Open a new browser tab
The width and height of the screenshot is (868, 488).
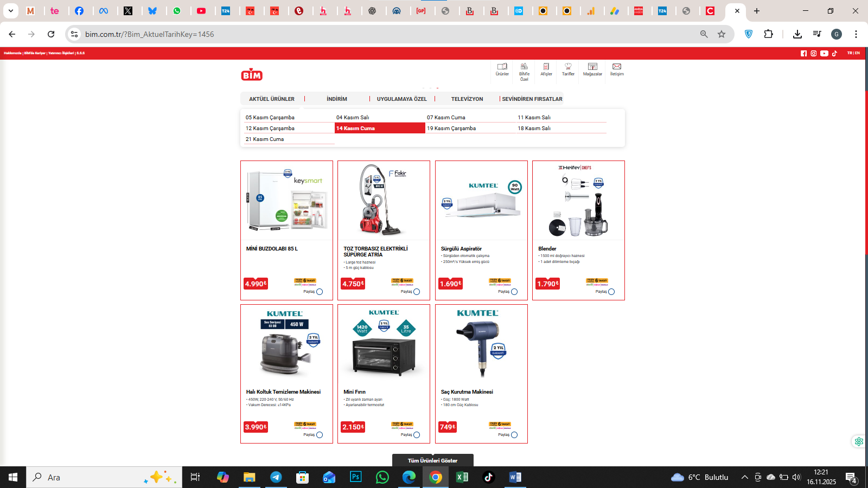point(757,11)
